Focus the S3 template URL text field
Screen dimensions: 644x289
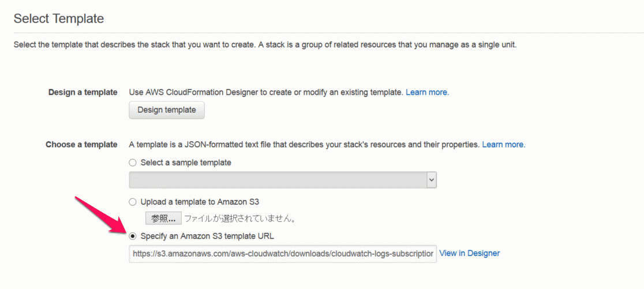283,254
